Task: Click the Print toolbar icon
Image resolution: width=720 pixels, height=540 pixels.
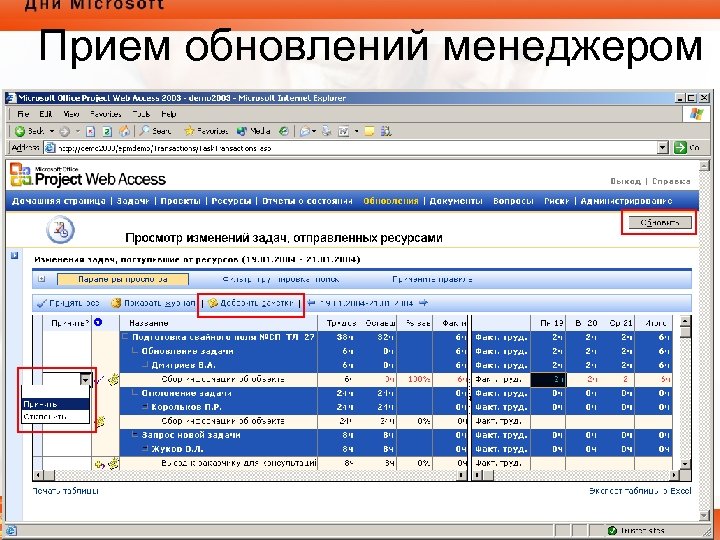Action: click(x=327, y=132)
